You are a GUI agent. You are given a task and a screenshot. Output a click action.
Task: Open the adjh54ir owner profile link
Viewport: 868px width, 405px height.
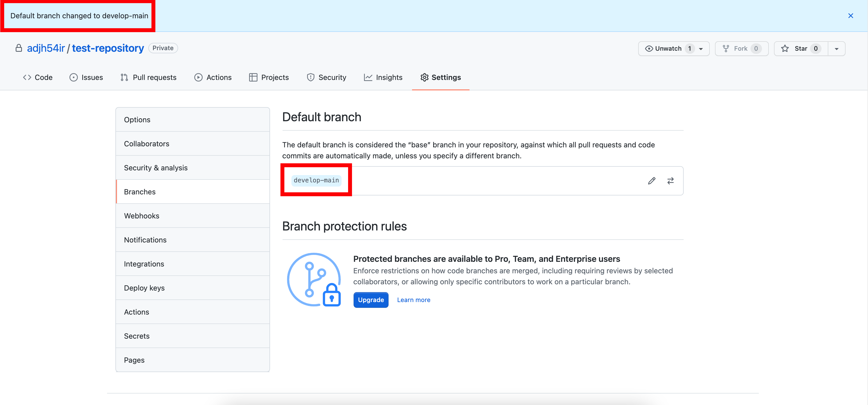[x=45, y=48]
